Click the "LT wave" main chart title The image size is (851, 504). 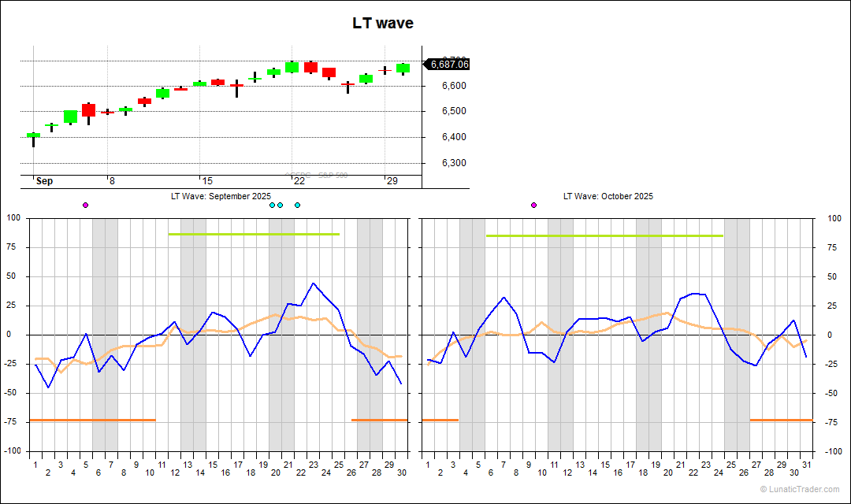383,24
